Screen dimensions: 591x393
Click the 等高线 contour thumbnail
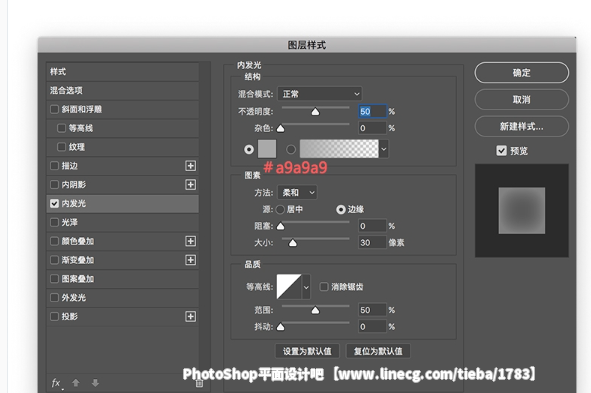click(x=289, y=287)
